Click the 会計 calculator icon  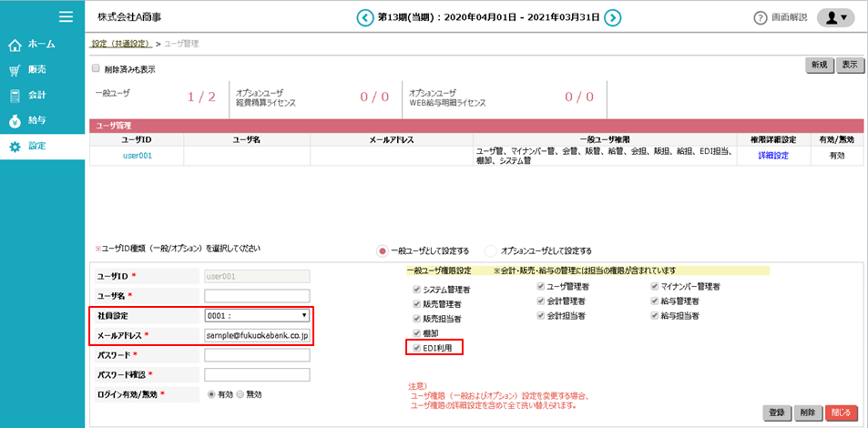15,95
